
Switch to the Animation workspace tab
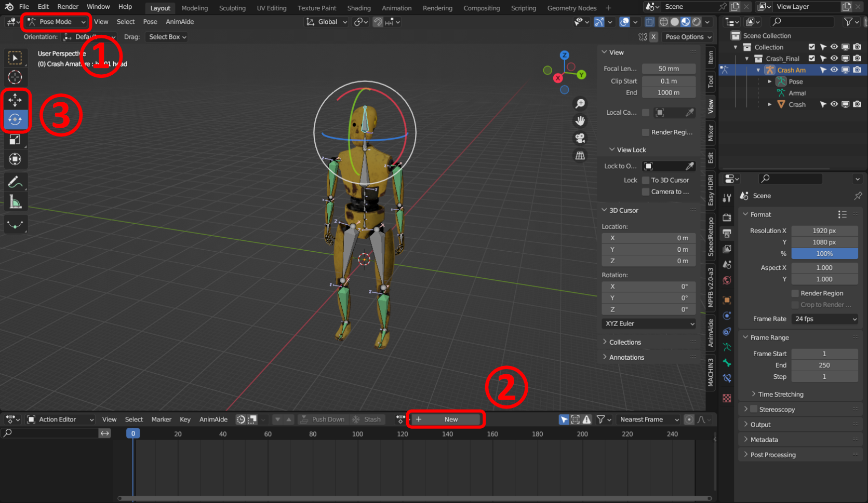click(396, 8)
